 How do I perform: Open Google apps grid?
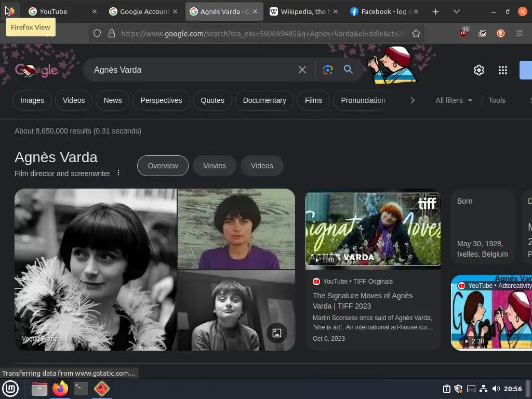(x=503, y=70)
